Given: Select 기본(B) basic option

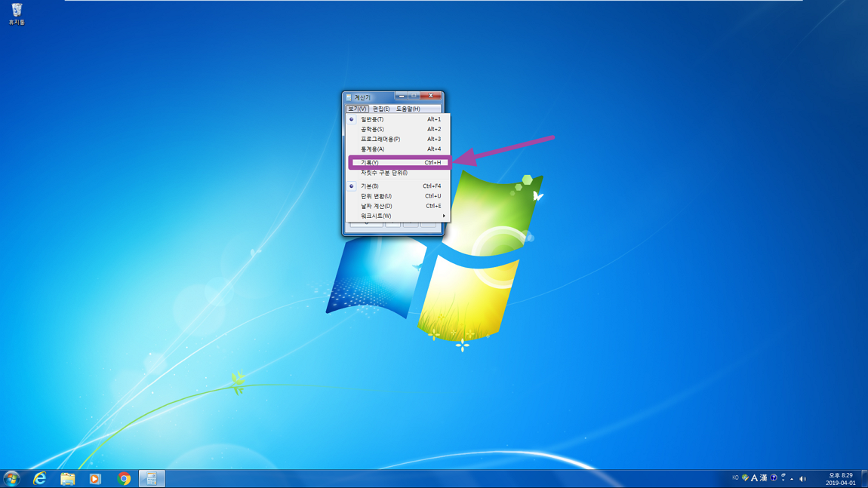Looking at the screenshot, I should point(398,186).
